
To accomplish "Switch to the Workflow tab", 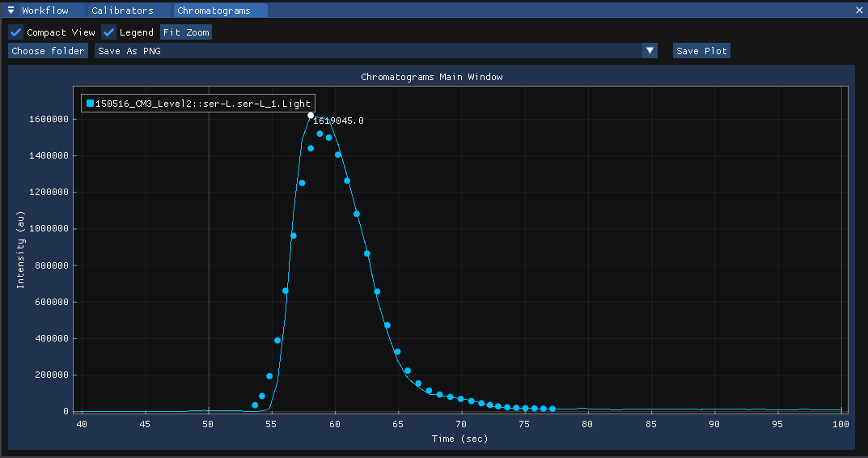I will (x=45, y=11).
